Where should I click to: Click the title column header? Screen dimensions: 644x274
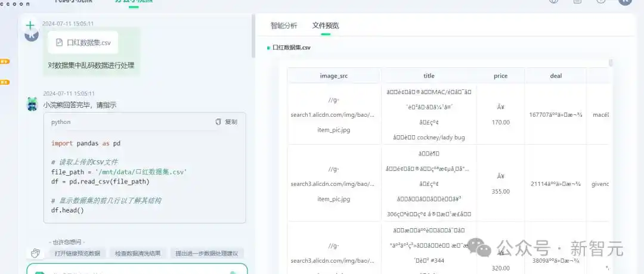(x=429, y=76)
